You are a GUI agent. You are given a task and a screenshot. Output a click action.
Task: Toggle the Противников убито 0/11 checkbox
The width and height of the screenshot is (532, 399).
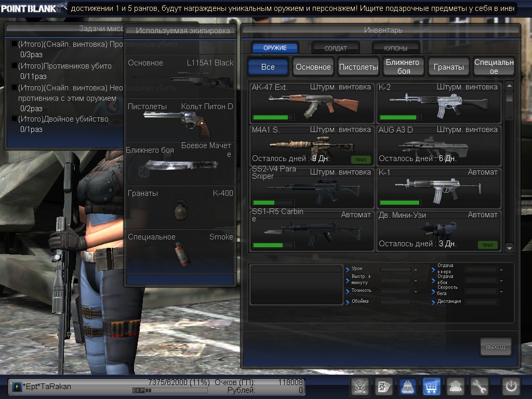click(14, 65)
